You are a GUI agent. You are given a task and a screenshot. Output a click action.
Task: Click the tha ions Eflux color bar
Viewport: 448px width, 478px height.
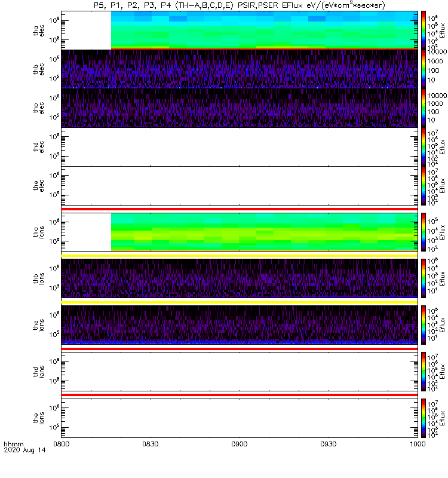point(424,232)
